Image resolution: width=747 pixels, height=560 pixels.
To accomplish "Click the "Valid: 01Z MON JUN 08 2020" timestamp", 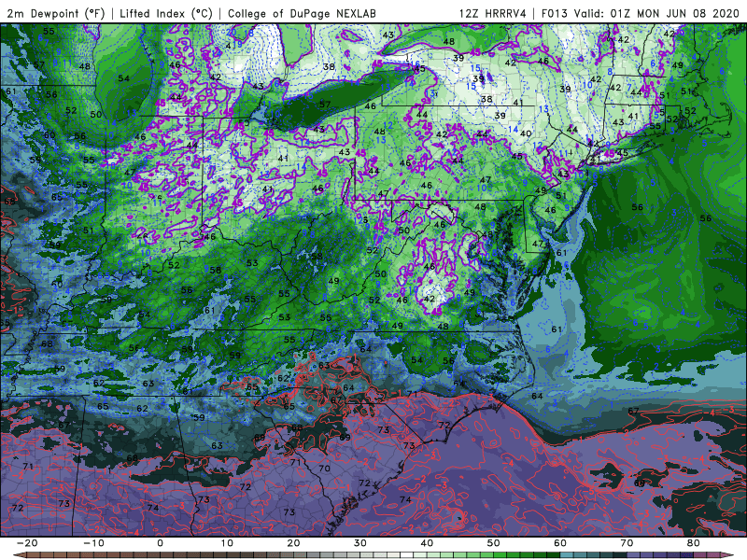I will pos(656,13).
